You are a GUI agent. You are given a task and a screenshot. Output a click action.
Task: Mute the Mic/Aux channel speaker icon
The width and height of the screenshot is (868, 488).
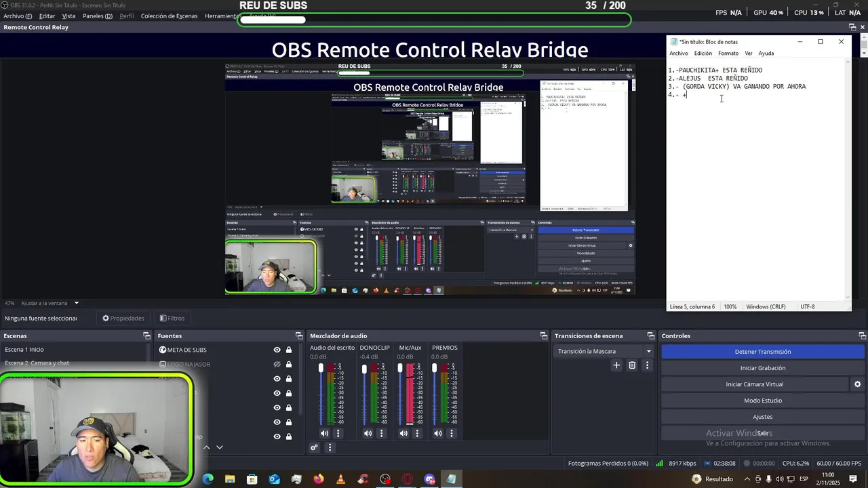(403, 434)
